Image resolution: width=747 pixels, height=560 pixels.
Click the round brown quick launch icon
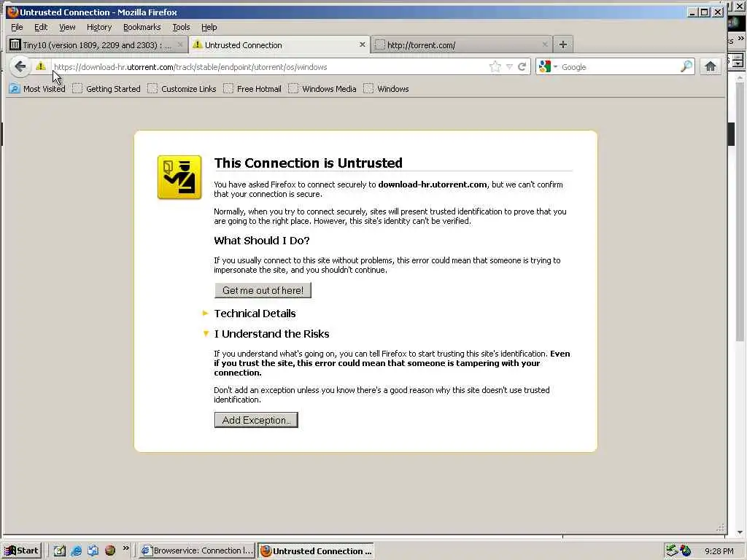coord(110,551)
